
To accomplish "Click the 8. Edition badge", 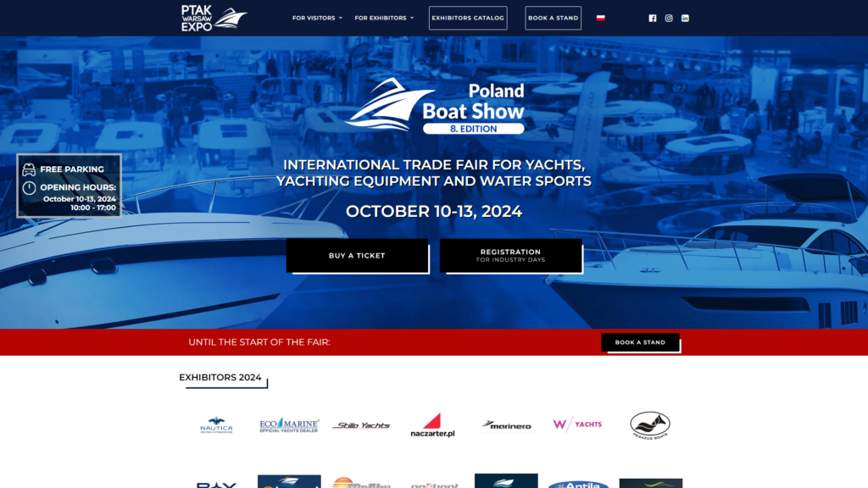I will (473, 129).
